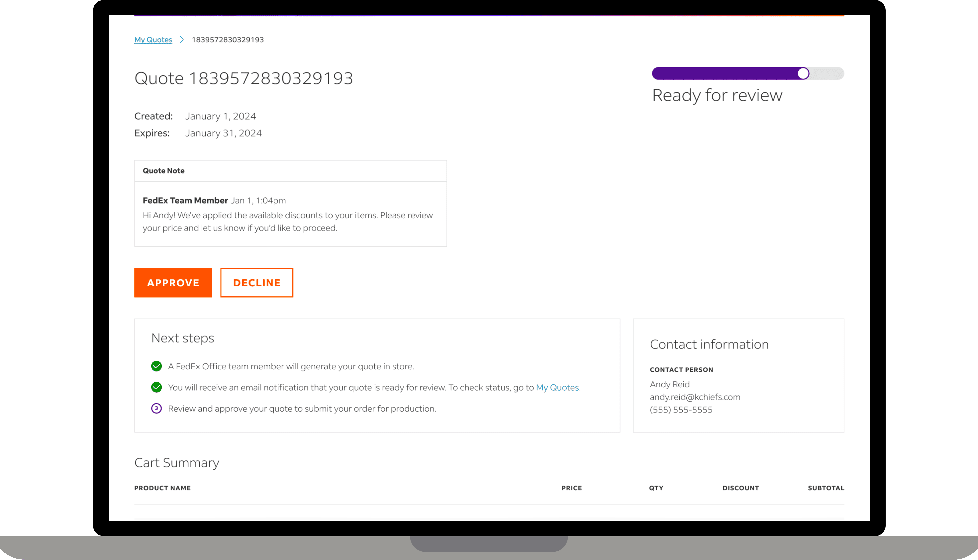Click first green checkmark in Next steps

pos(156,366)
